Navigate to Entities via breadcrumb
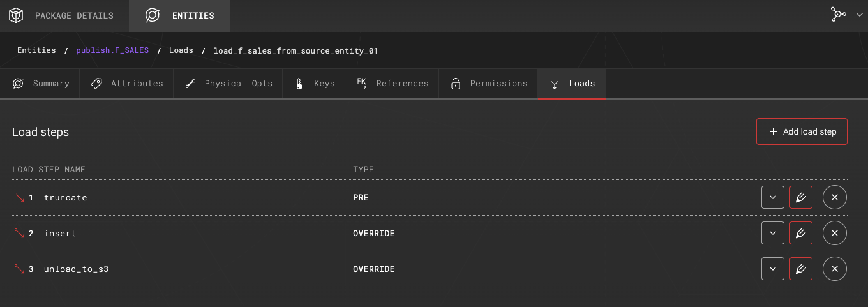This screenshot has height=307, width=868. pos(36,50)
